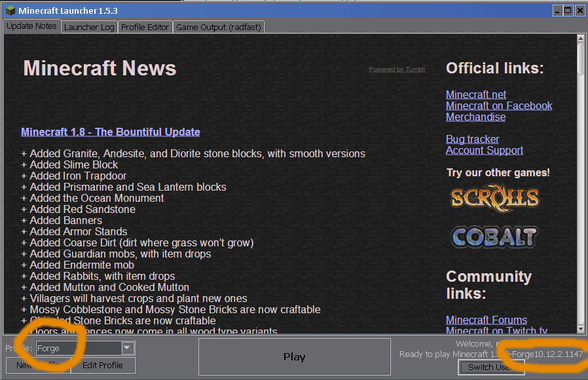Click the Scrolls game logo
Viewport: 588px width, 380px height.
coord(494,198)
